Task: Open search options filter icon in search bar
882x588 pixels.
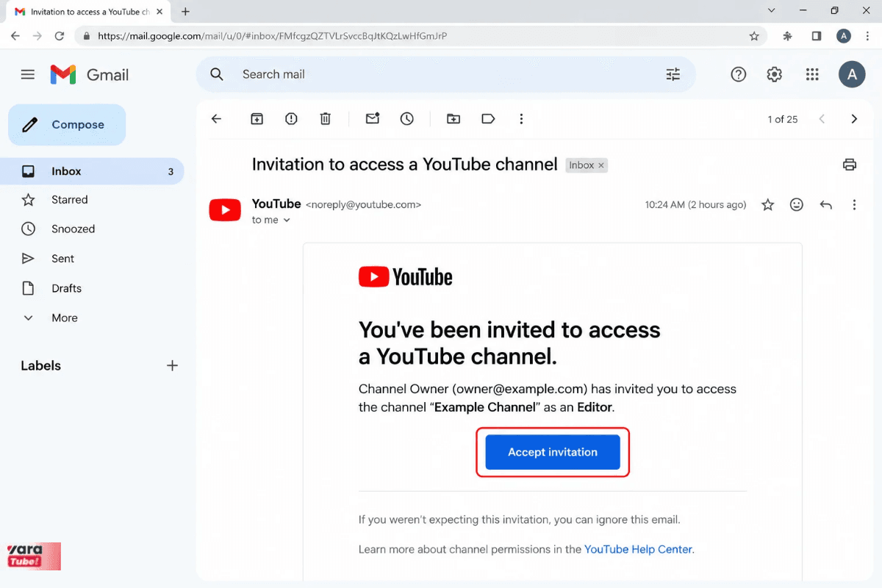Action: pos(673,74)
